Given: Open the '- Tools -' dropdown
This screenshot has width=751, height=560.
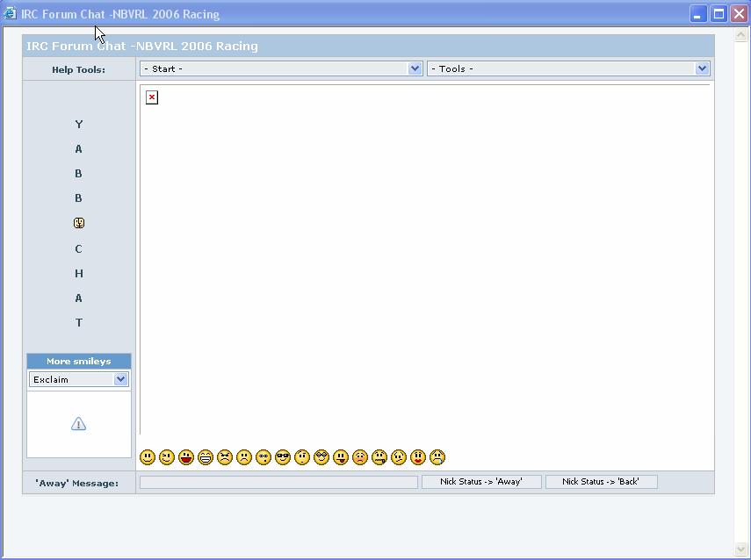Looking at the screenshot, I should pyautogui.click(x=568, y=68).
